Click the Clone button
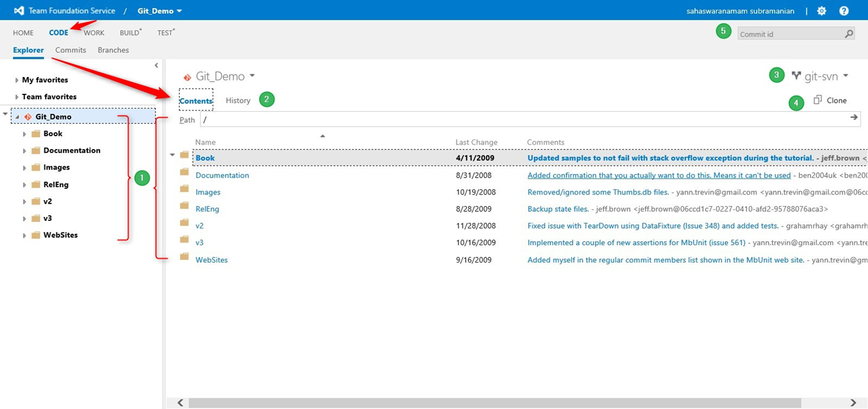The height and width of the screenshot is (409, 868). tap(830, 100)
